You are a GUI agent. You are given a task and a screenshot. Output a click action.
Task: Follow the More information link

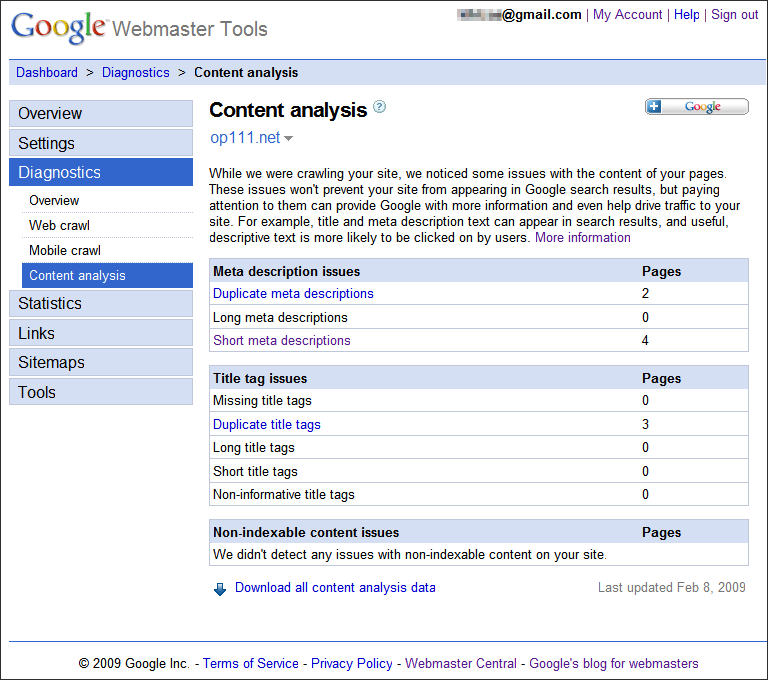[x=582, y=238]
